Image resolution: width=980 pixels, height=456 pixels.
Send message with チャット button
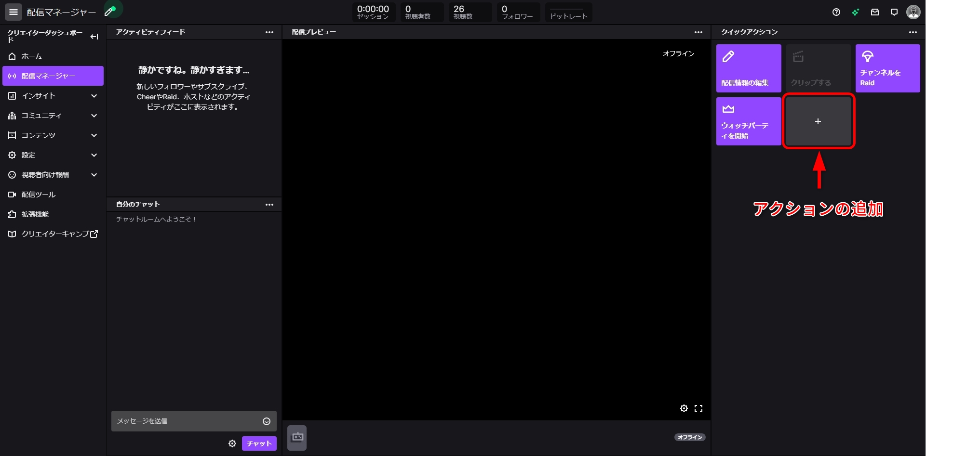tap(259, 443)
